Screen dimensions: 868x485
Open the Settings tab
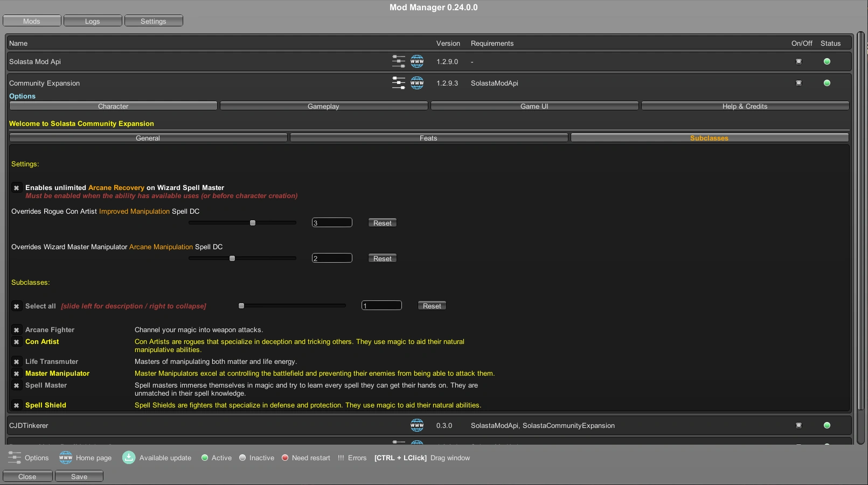154,21
